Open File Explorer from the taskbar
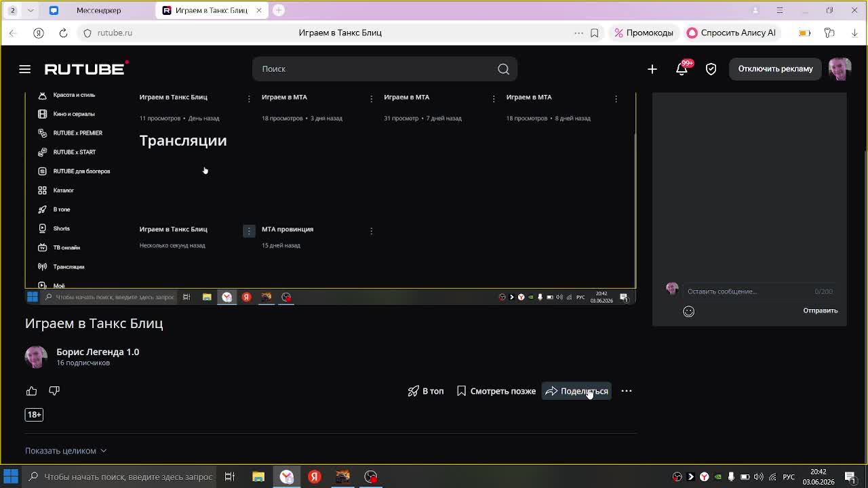Image resolution: width=868 pixels, height=488 pixels. pos(258,476)
